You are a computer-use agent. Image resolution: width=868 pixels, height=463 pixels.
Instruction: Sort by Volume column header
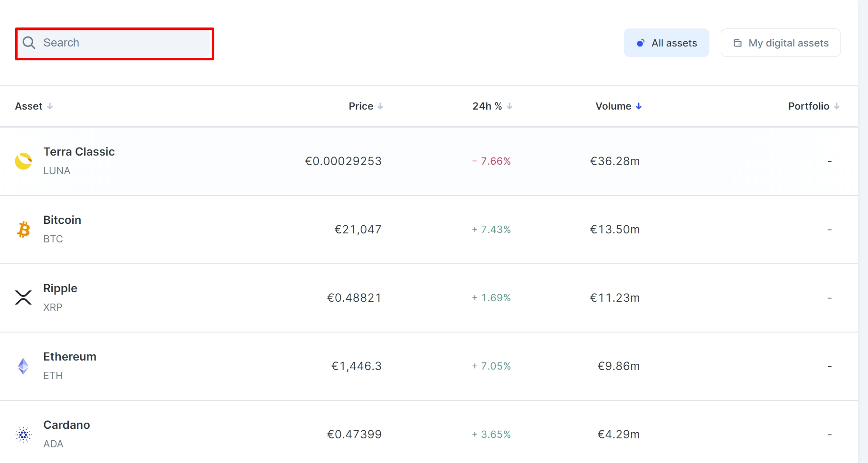coord(619,106)
